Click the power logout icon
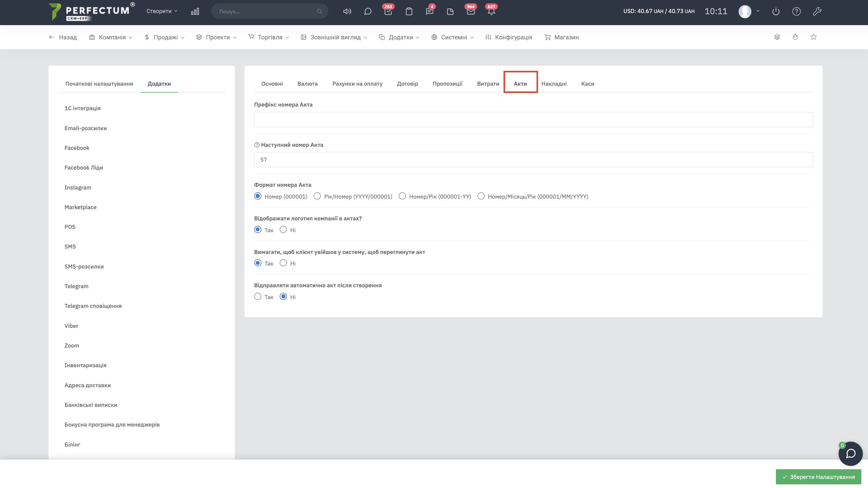Screen dimensions: 868x488 click(x=776, y=12)
